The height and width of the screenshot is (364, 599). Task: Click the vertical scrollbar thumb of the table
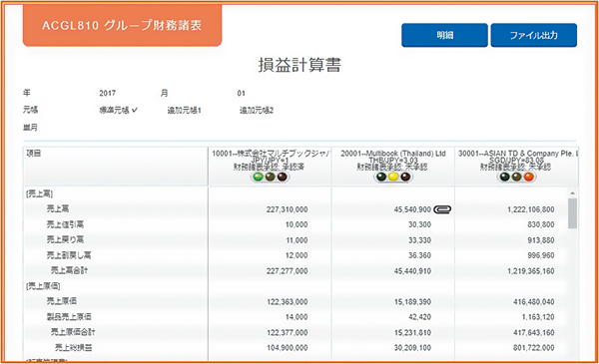coord(572,213)
